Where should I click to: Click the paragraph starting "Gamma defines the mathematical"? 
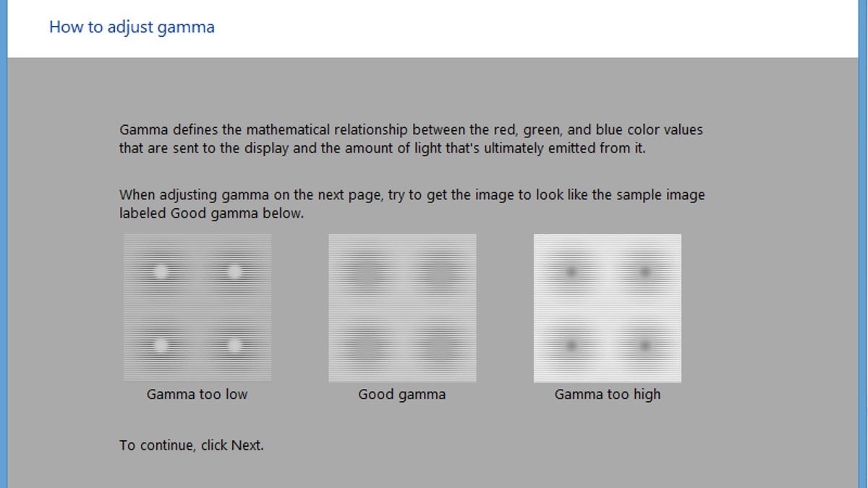(411, 140)
